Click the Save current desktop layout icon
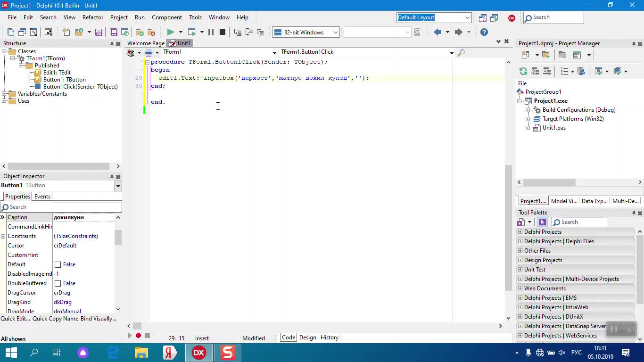Image resolution: width=644 pixels, height=362 pixels. 483,18
